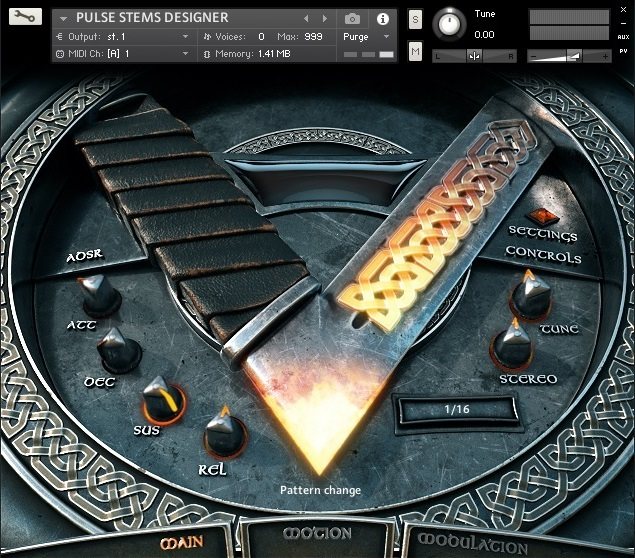The width and height of the screenshot is (635, 558).
Task: Click the STEREO width knob
Action: (511, 345)
